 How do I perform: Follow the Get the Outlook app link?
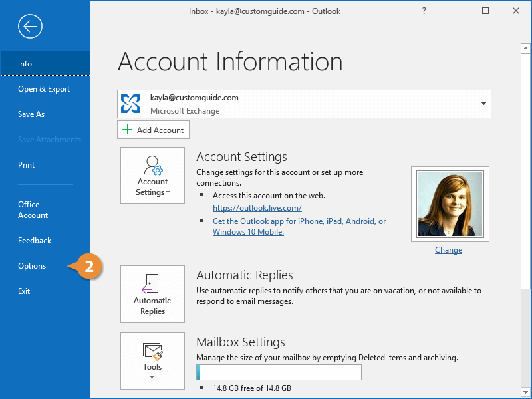point(299,227)
